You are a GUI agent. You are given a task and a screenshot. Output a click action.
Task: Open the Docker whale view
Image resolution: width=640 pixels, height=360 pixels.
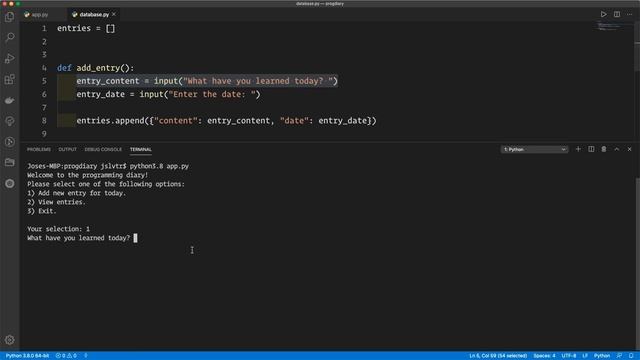pyautogui.click(x=9, y=100)
